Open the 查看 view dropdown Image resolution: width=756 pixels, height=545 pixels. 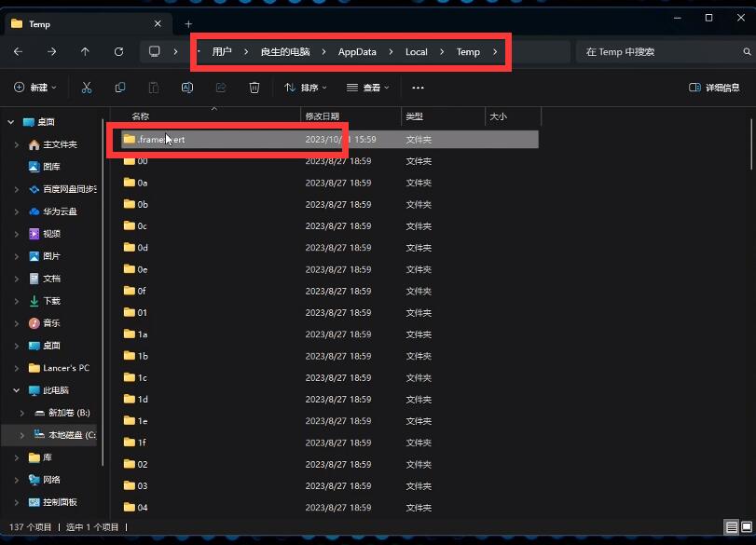tap(367, 88)
